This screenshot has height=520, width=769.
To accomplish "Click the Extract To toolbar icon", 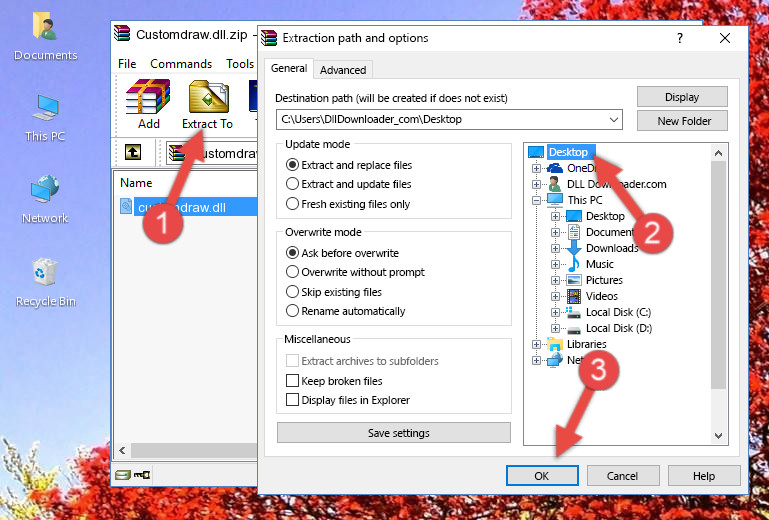I will pyautogui.click(x=208, y=96).
